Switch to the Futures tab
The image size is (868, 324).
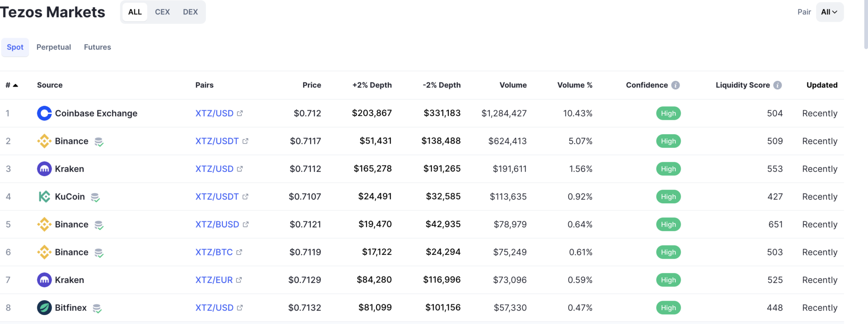97,47
